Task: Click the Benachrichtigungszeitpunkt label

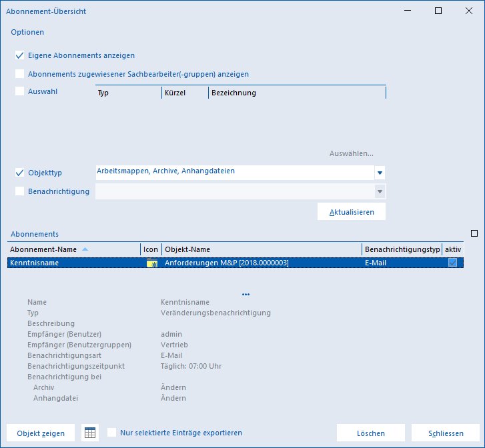Action: pyautogui.click(x=76, y=366)
